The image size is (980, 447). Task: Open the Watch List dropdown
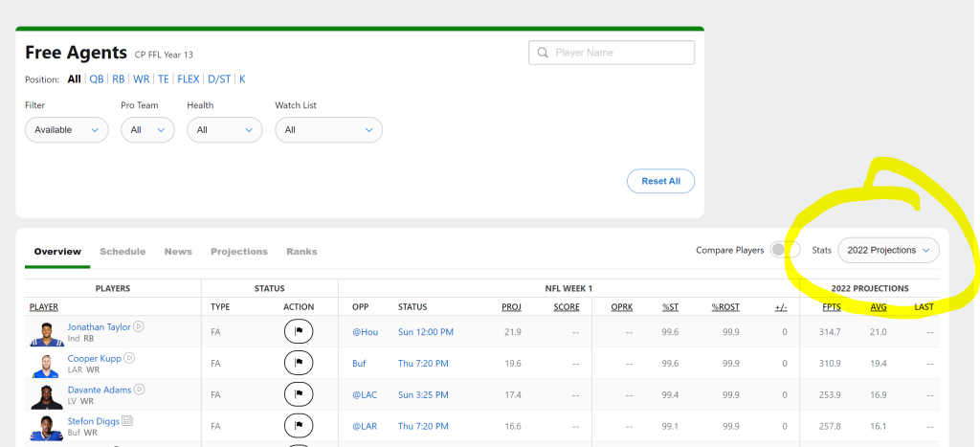328,129
